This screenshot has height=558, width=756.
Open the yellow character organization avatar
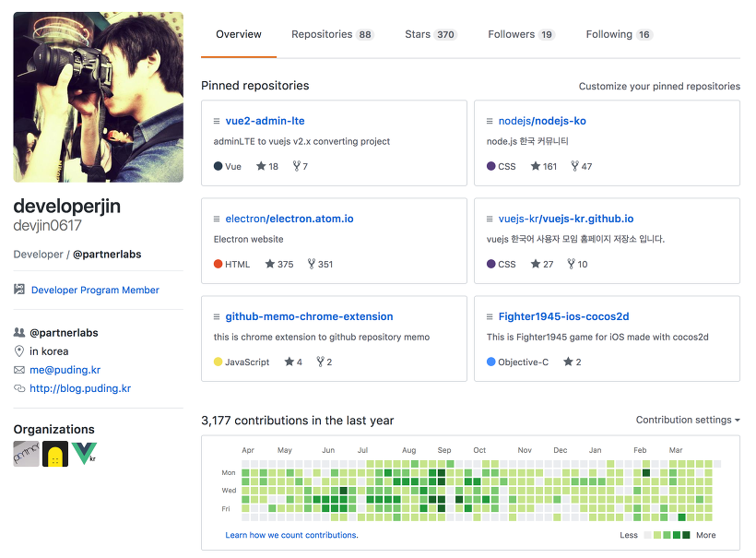click(55, 454)
